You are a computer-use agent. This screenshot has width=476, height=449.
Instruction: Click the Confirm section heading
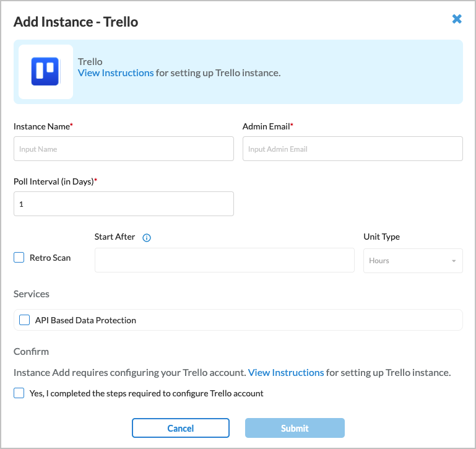point(31,352)
